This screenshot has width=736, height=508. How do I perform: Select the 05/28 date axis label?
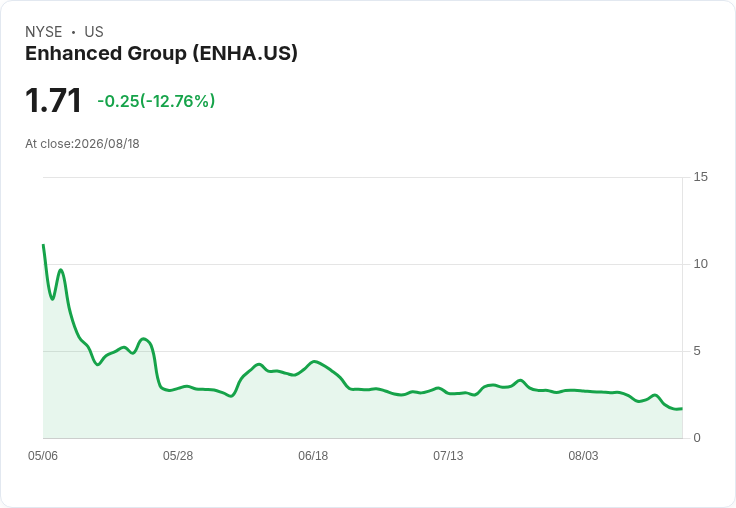[178, 455]
